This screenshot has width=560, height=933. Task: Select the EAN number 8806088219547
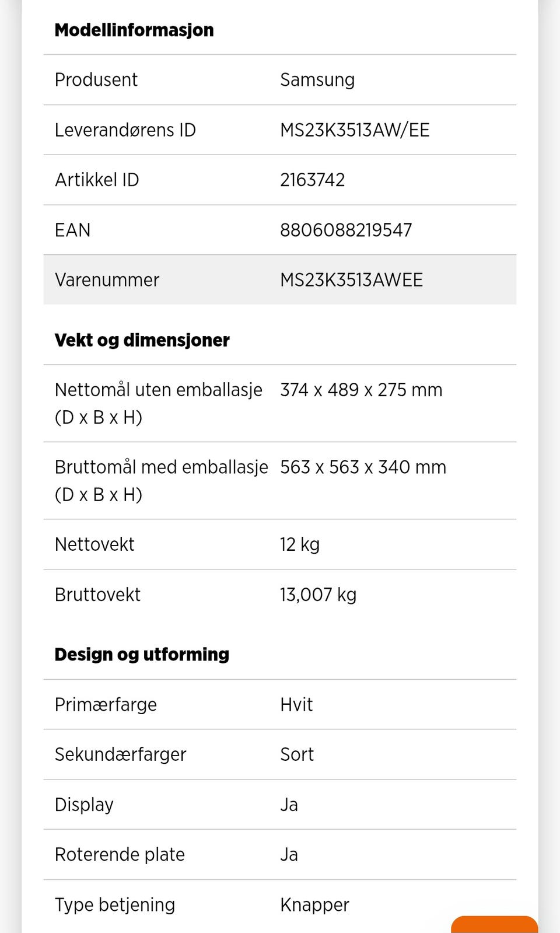[x=346, y=230]
